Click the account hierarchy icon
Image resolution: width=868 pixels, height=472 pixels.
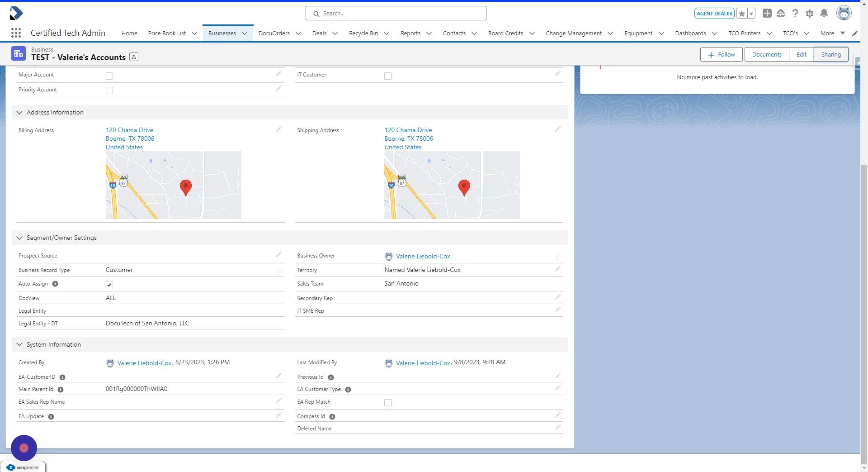click(134, 57)
